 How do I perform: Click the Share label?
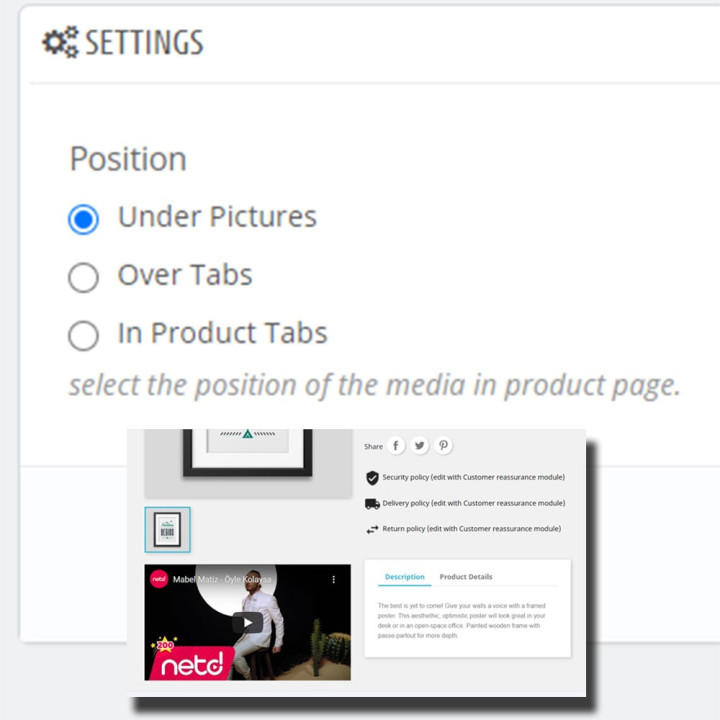[x=373, y=446]
